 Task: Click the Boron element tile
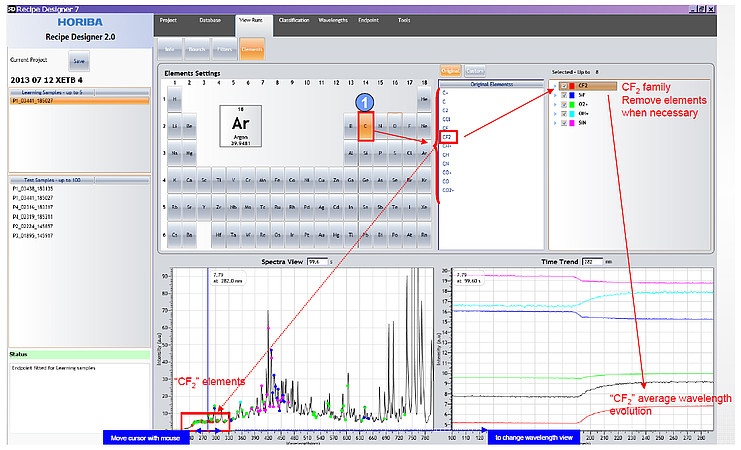(x=350, y=126)
